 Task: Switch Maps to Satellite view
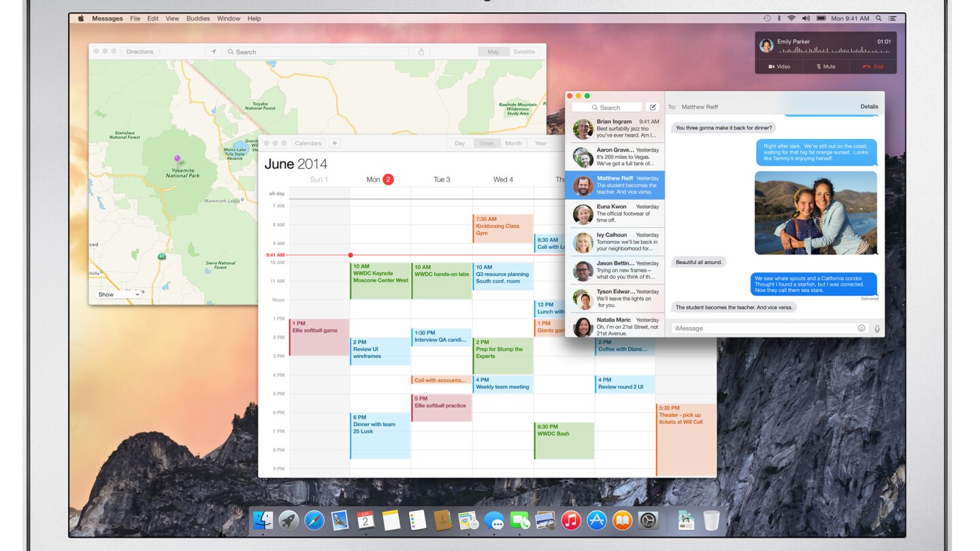coord(524,52)
